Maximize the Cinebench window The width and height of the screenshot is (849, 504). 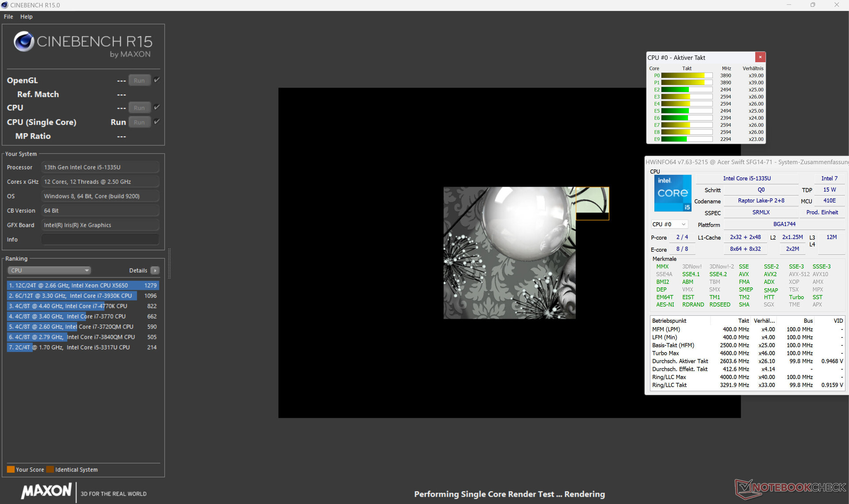point(813,5)
